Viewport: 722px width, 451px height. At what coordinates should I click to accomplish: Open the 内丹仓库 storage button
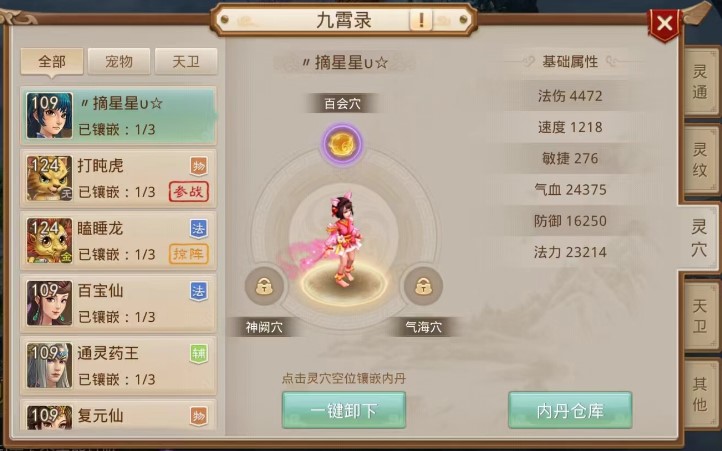point(570,410)
